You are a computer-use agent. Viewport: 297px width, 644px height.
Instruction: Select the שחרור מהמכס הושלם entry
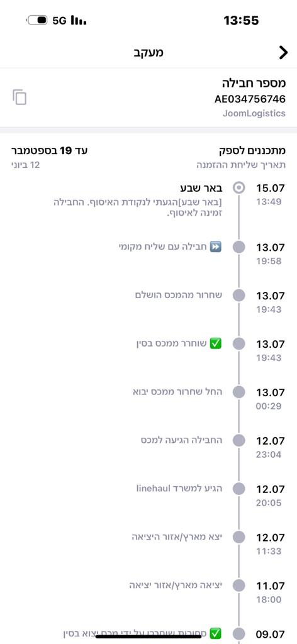[178, 295]
